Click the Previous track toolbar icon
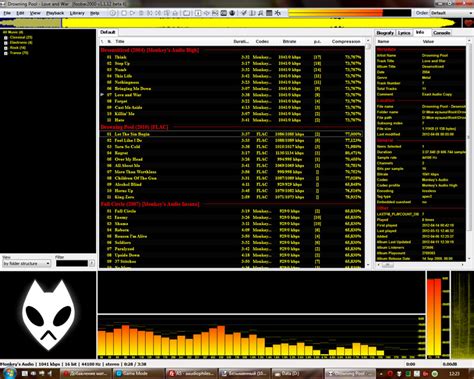Viewport: 474px width, 379px height. click(150, 13)
